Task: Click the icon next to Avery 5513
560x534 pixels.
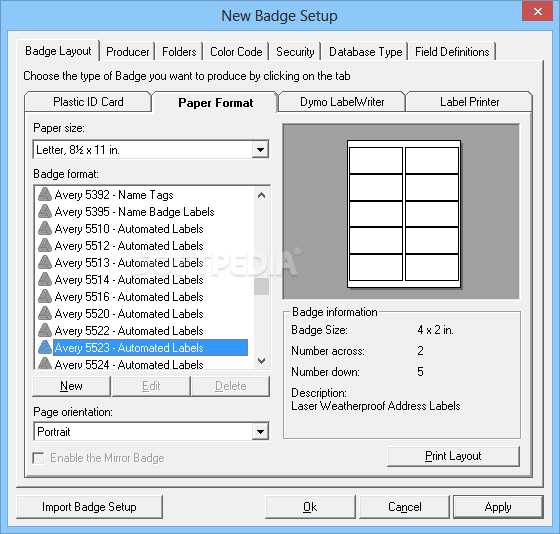Action: tap(45, 263)
